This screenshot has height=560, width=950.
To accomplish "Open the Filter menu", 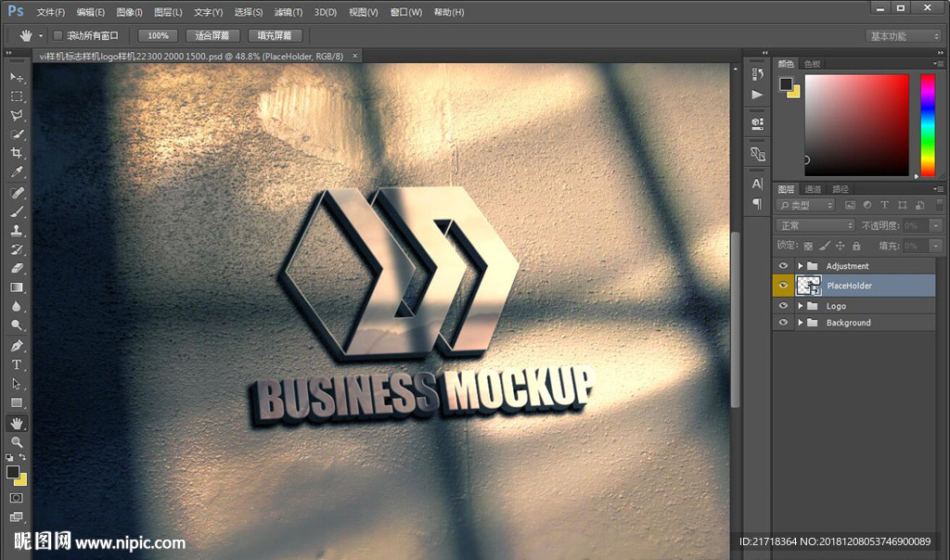I will [x=289, y=12].
